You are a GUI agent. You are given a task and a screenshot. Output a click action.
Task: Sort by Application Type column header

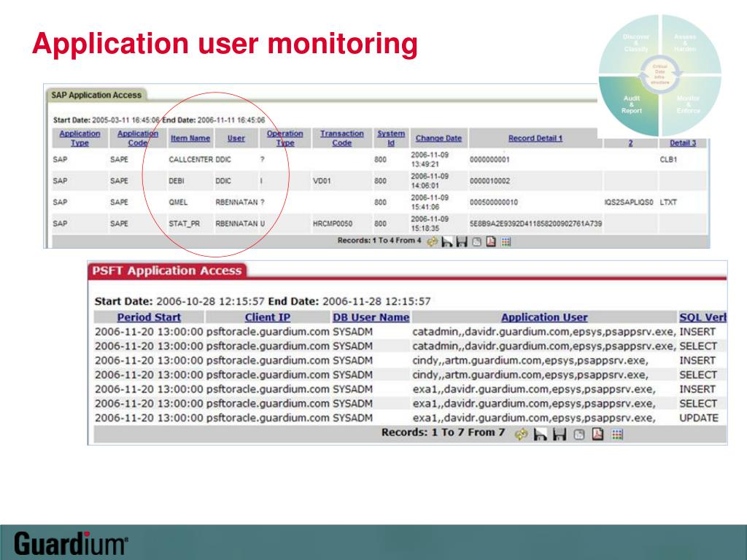click(80, 138)
